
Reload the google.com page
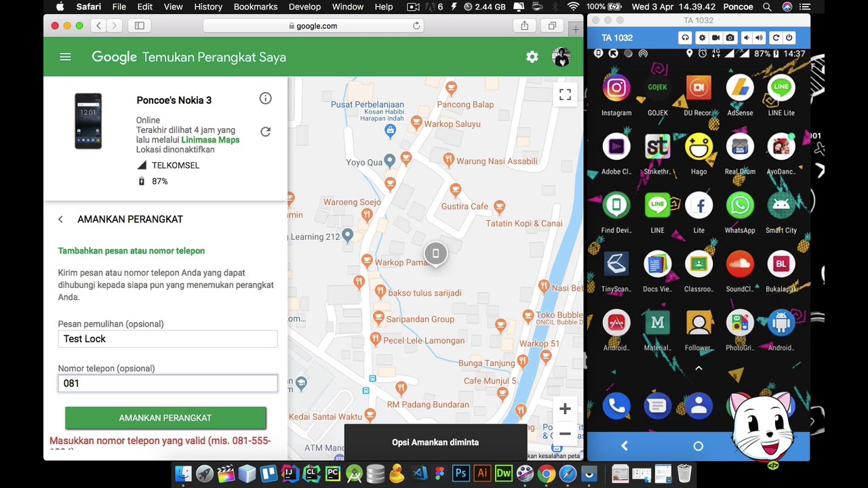[x=416, y=26]
